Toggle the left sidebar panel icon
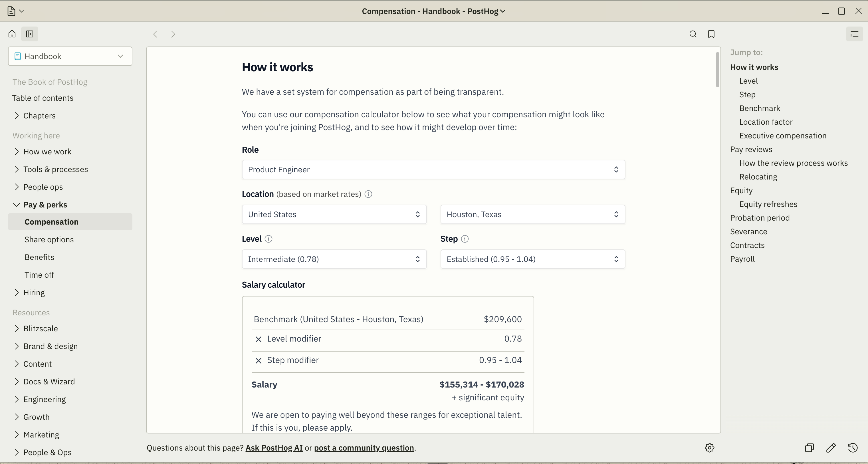Image resolution: width=868 pixels, height=464 pixels. [30, 34]
